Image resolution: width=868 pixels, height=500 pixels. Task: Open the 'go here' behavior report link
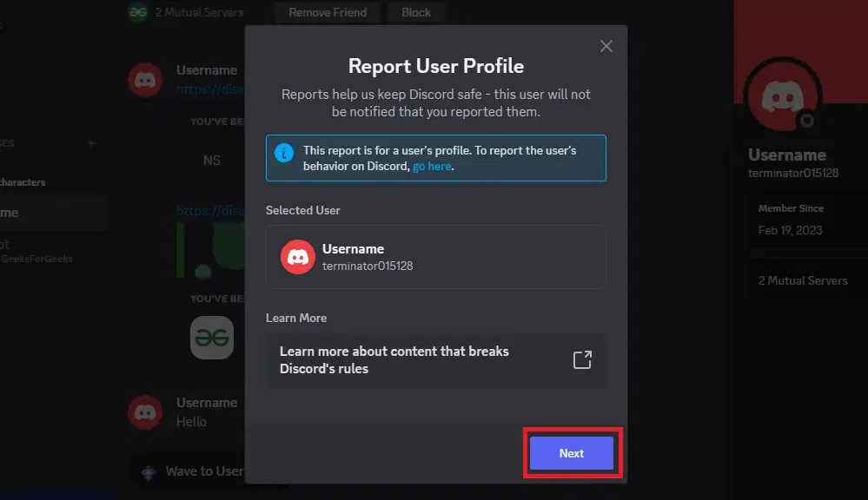click(x=432, y=166)
